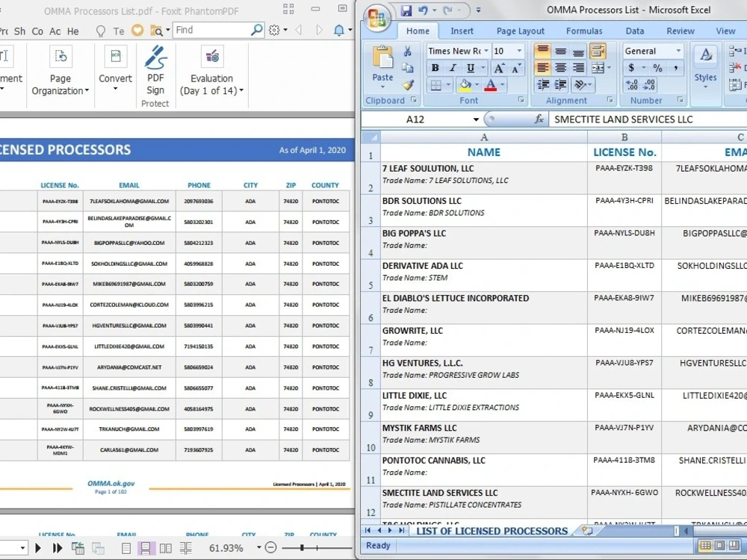Viewport: 747px width, 560px height.
Task: Open the Styles dropdown in Excel ribbon
Action: pyautogui.click(x=705, y=87)
